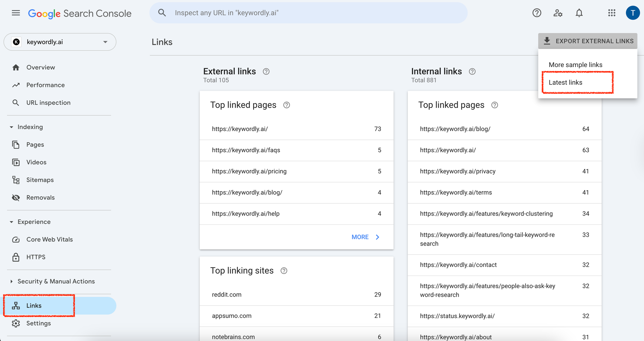This screenshot has height=341, width=644.
Task: Open the keywordly.ai property dropdown
Action: pyautogui.click(x=60, y=42)
